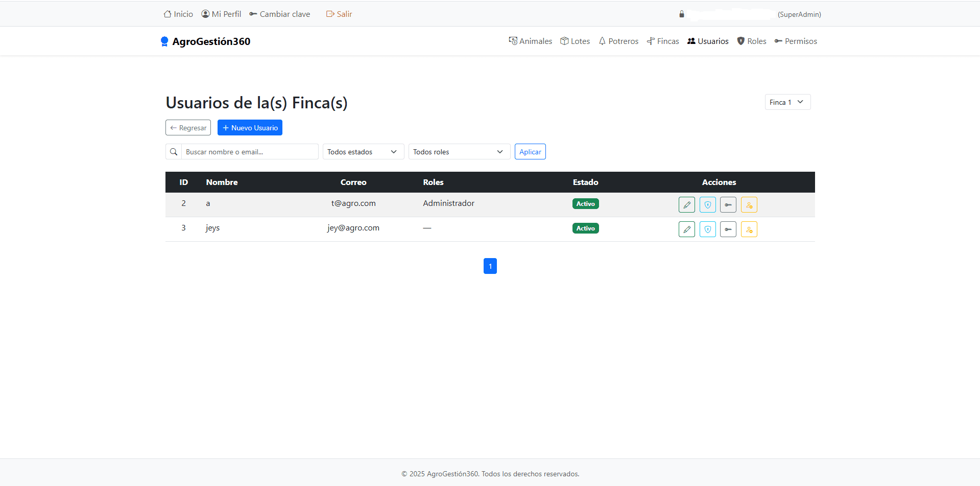Image resolution: width=980 pixels, height=486 pixels.
Task: Open the Mi Perfil menu item
Action: pyautogui.click(x=221, y=14)
